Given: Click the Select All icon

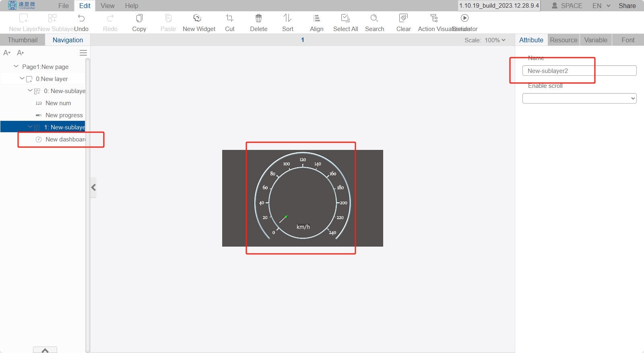Looking at the screenshot, I should tap(345, 18).
